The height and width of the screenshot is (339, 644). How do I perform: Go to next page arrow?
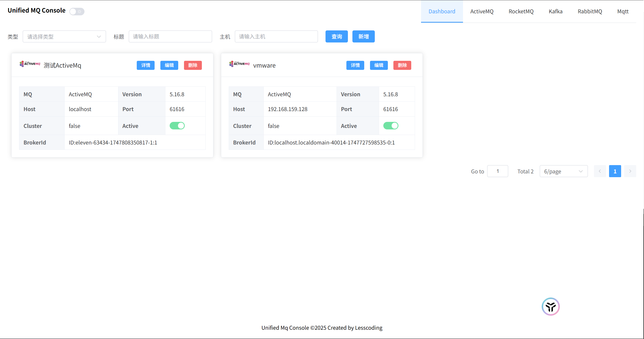click(630, 171)
